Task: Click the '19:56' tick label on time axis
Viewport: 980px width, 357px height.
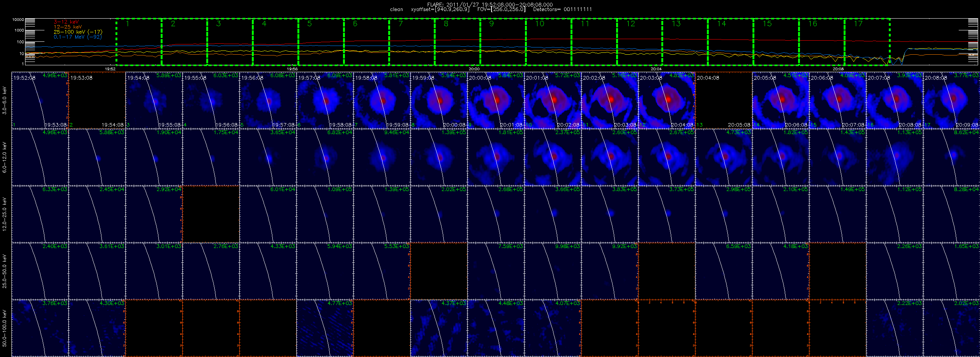Action: [292, 69]
